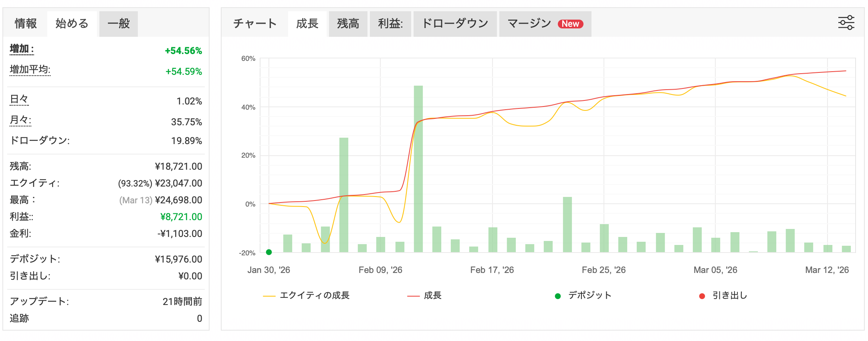Select the 成長 chart tab
The height and width of the screenshot is (341, 868).
(x=307, y=24)
